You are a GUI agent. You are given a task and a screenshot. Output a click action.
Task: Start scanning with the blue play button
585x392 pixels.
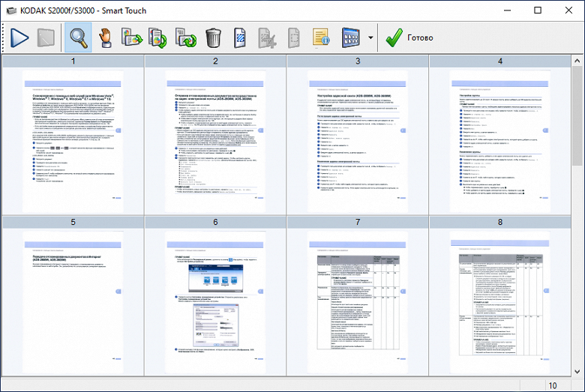(x=19, y=37)
